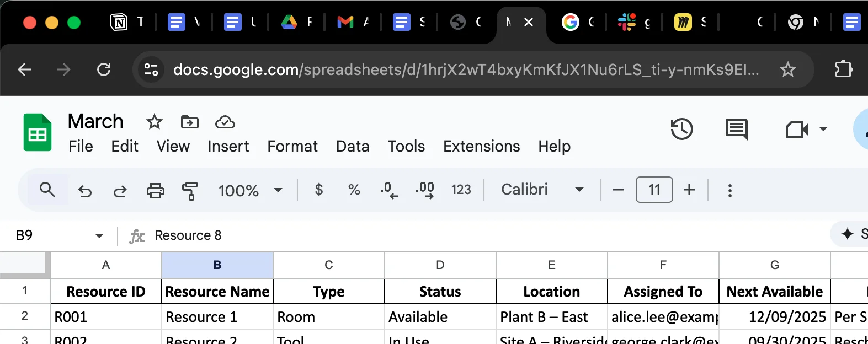The width and height of the screenshot is (868, 344).
Task: Star the March spreadsheet
Action: point(155,122)
